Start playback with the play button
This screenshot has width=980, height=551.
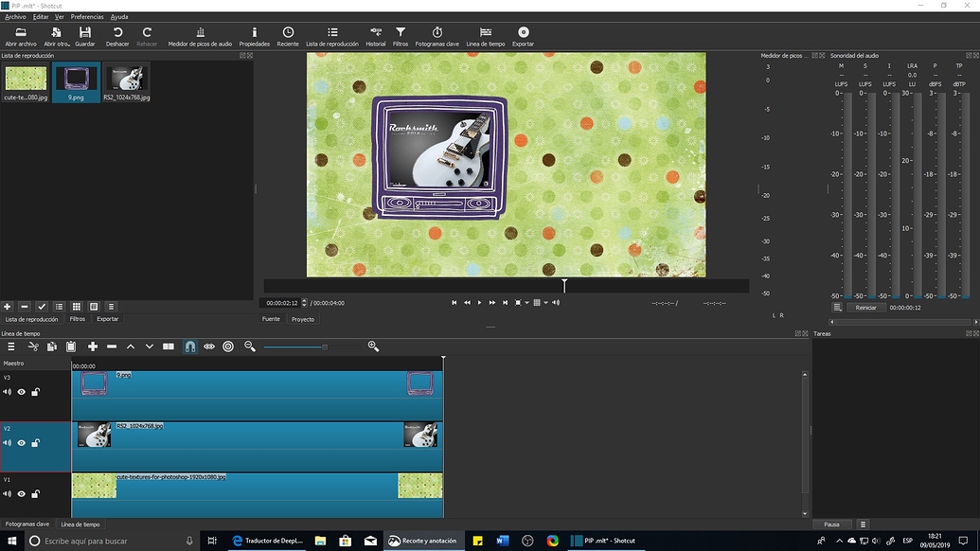coord(479,303)
